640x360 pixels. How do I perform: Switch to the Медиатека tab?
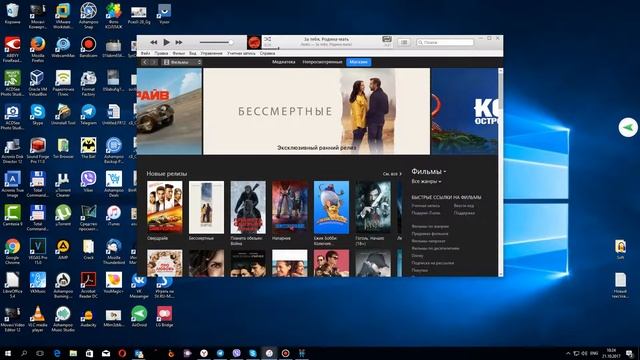point(284,62)
